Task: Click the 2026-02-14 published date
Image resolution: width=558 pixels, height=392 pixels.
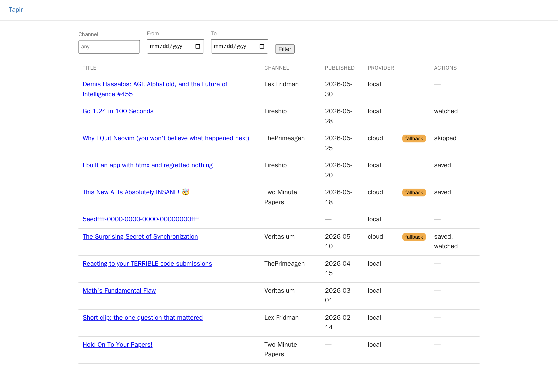Action: click(x=338, y=322)
